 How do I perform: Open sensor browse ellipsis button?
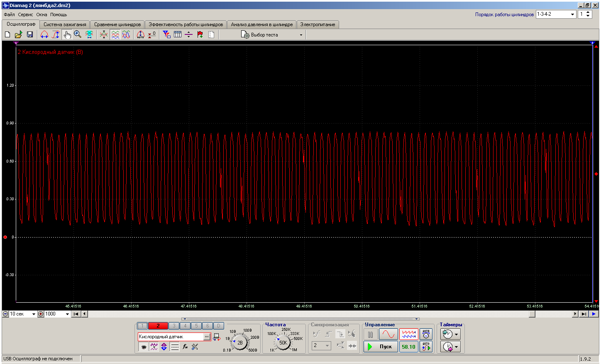click(207, 337)
